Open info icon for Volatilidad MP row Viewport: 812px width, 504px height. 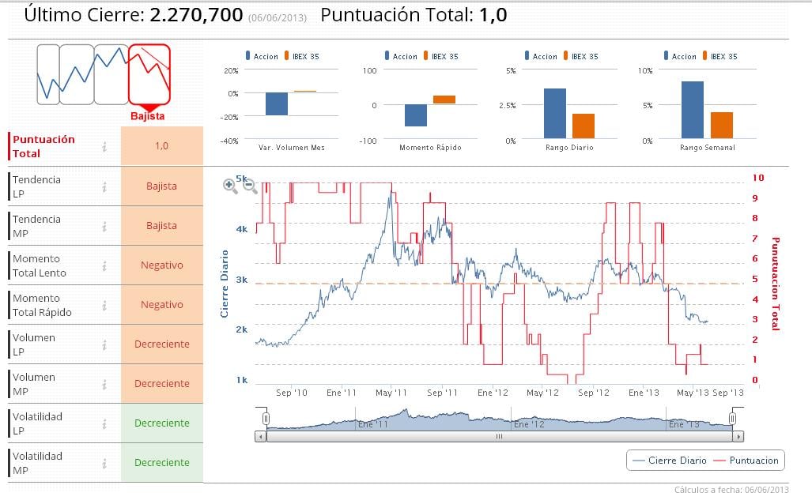(104, 464)
